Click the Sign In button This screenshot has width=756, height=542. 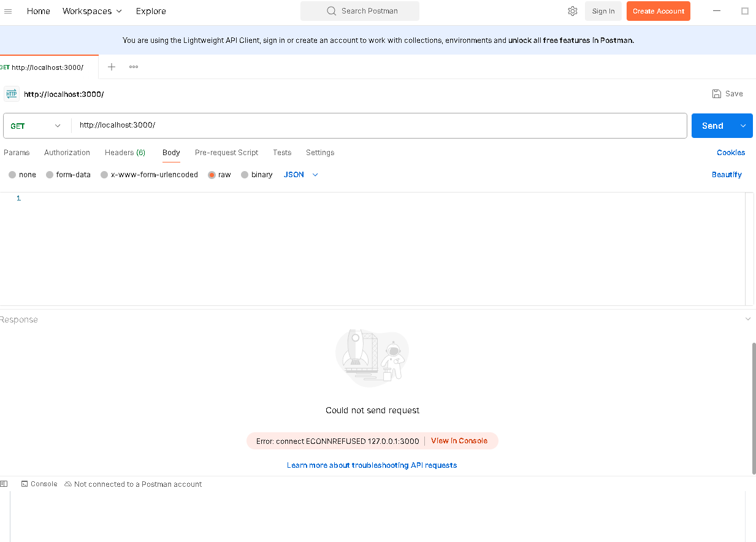tap(603, 11)
